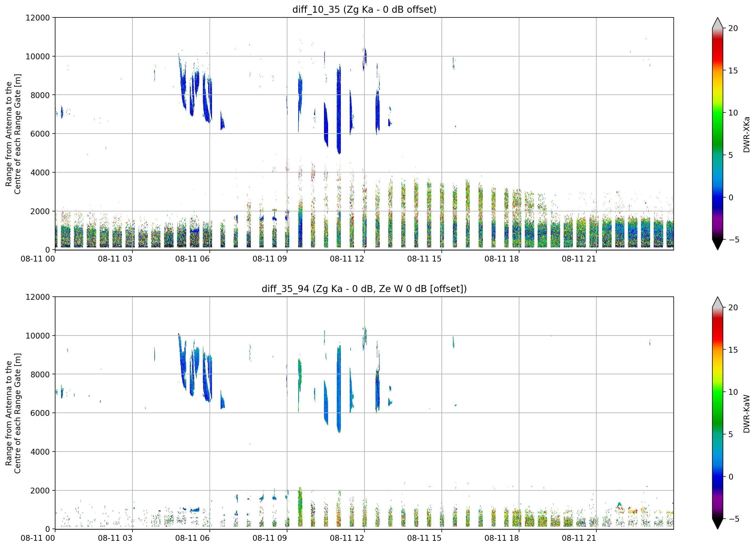Click the '12000' y-tick in diff_10_35 plot
The width and height of the screenshot is (756, 548).
click(38, 18)
